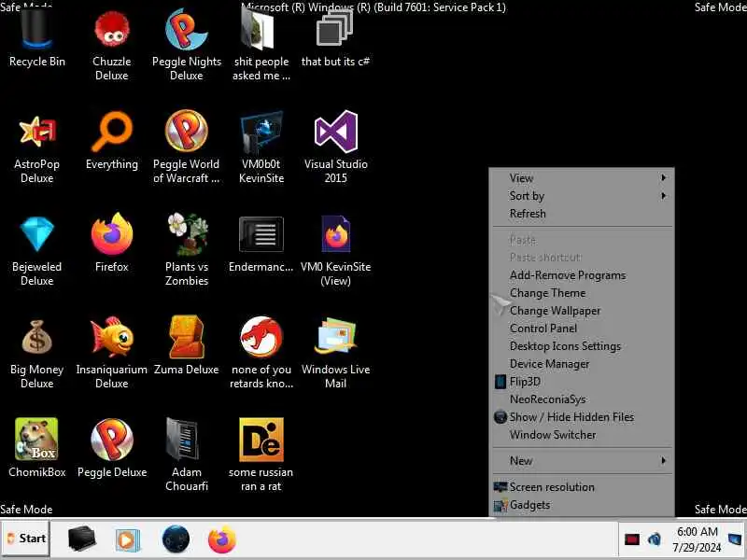This screenshot has height=560, width=747.
Task: Click the show desktop icon at taskbar end
Action: pos(736,539)
